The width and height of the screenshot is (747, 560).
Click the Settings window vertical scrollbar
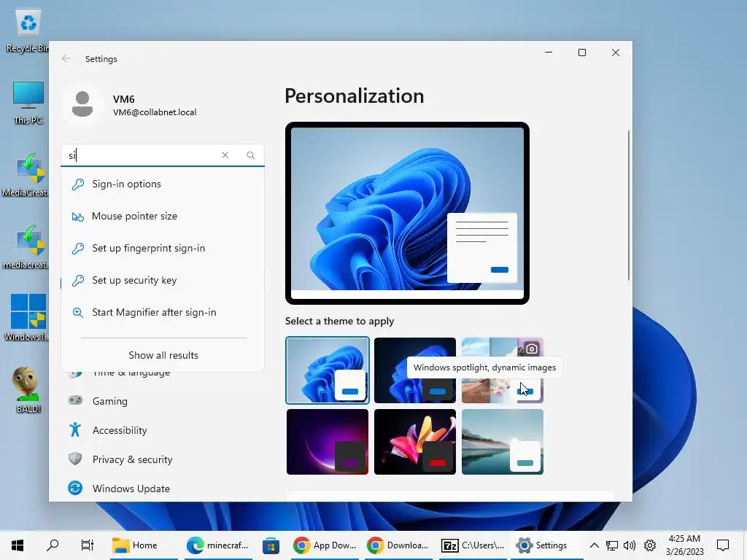(629, 205)
